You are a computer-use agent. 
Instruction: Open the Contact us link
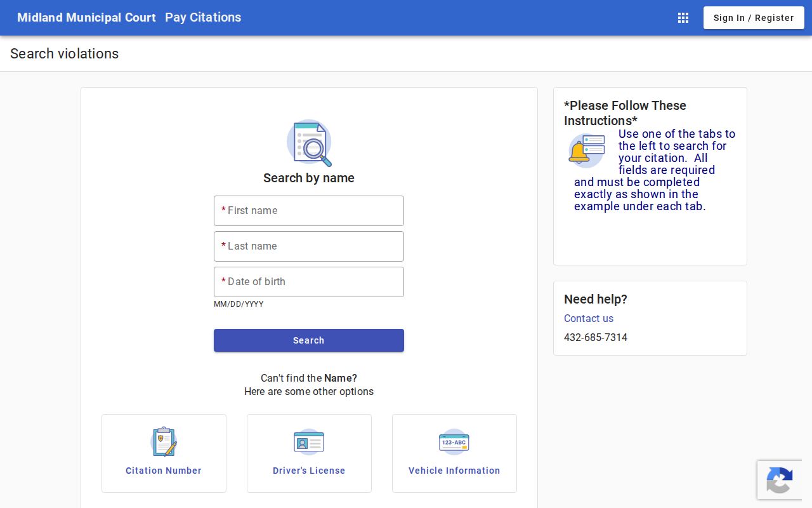click(x=589, y=319)
